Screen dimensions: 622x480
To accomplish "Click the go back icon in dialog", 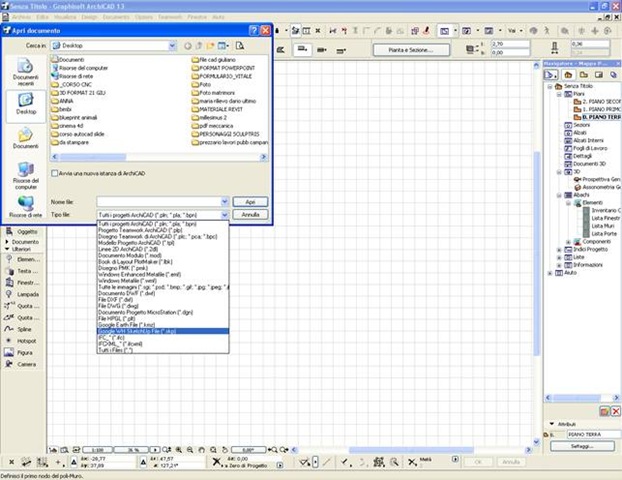I will 188,46.
